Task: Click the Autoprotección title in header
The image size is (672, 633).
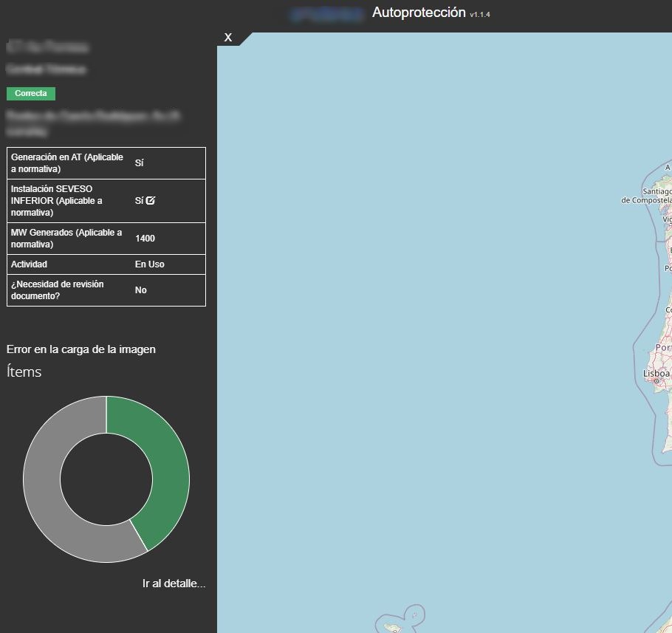Action: pos(419,13)
